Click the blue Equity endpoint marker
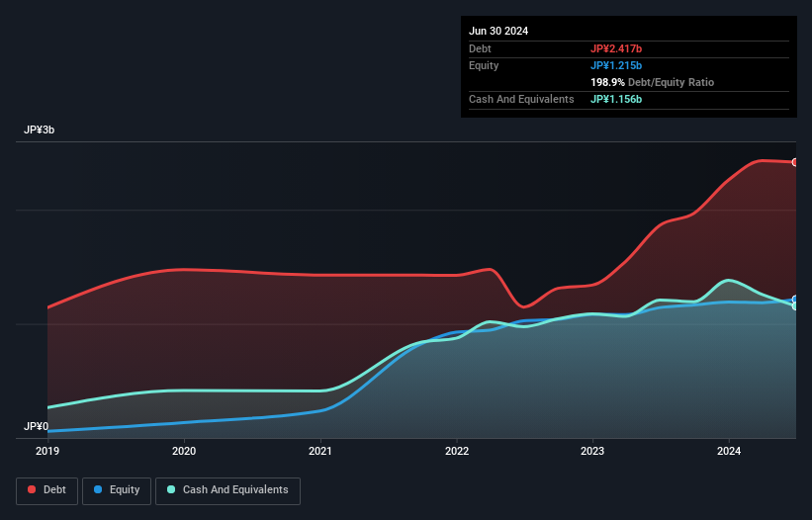This screenshot has height=520, width=812. tap(795, 300)
